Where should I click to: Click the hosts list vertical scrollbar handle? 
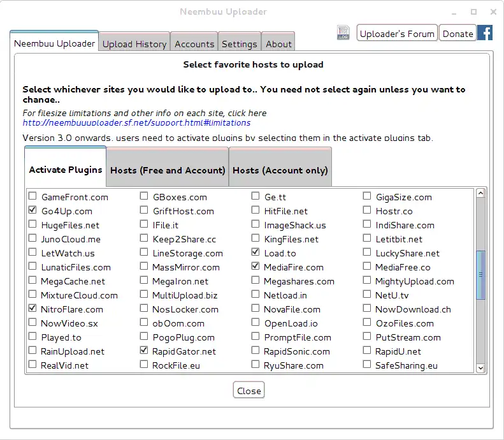[x=481, y=274]
